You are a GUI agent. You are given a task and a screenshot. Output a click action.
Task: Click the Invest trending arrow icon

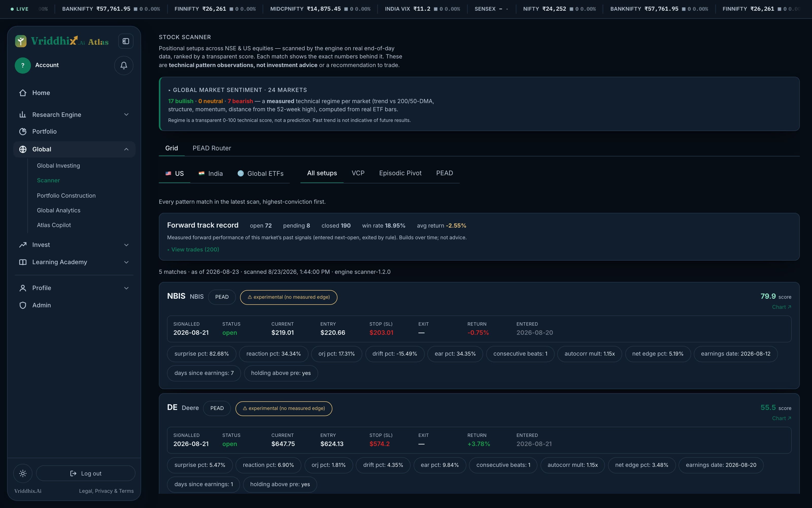23,245
